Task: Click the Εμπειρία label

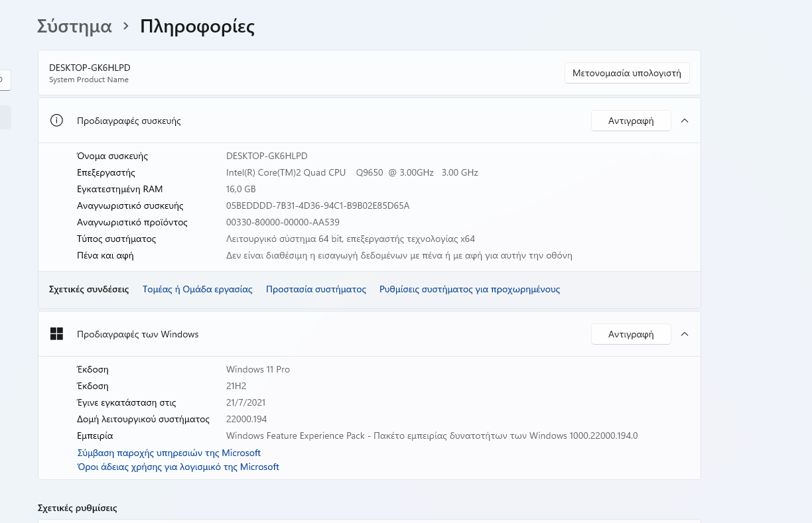Action: coord(96,436)
